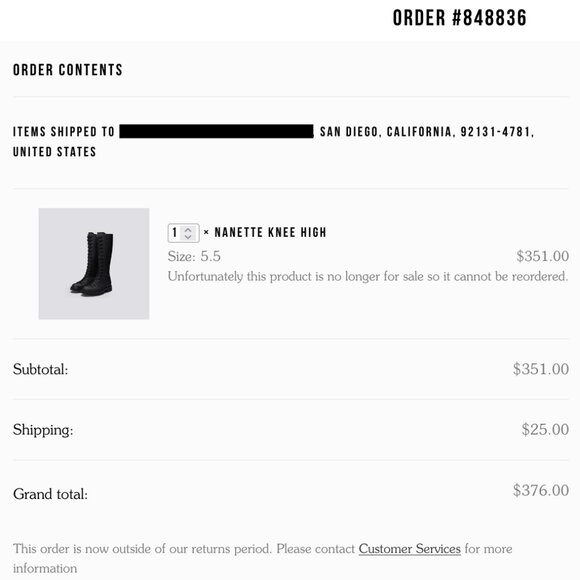This screenshot has width=580, height=580.
Task: Click the Grand total label
Action: pos(50,494)
